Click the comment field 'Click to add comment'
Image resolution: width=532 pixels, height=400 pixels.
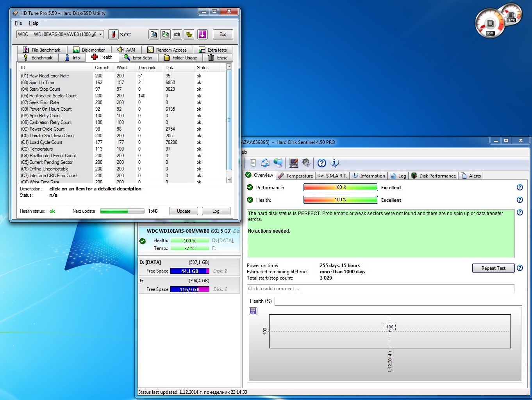pos(380,289)
